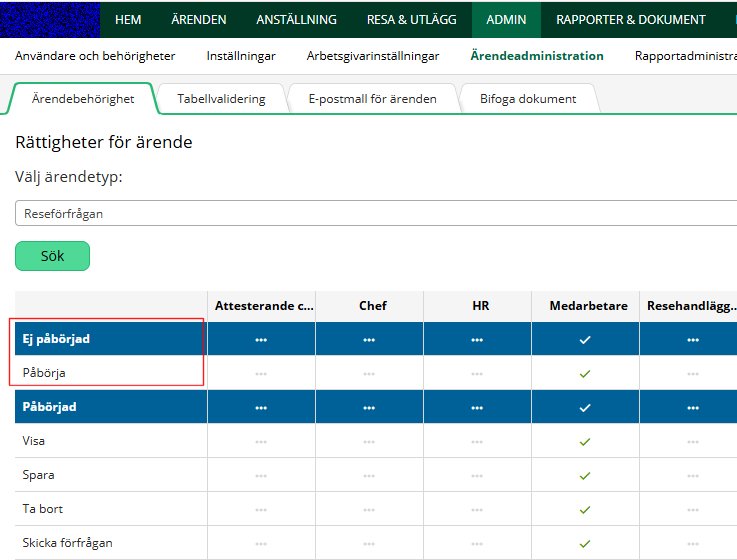737x560 pixels.
Task: Click Attesterande ellipsis in Visa row
Action: 261,441
